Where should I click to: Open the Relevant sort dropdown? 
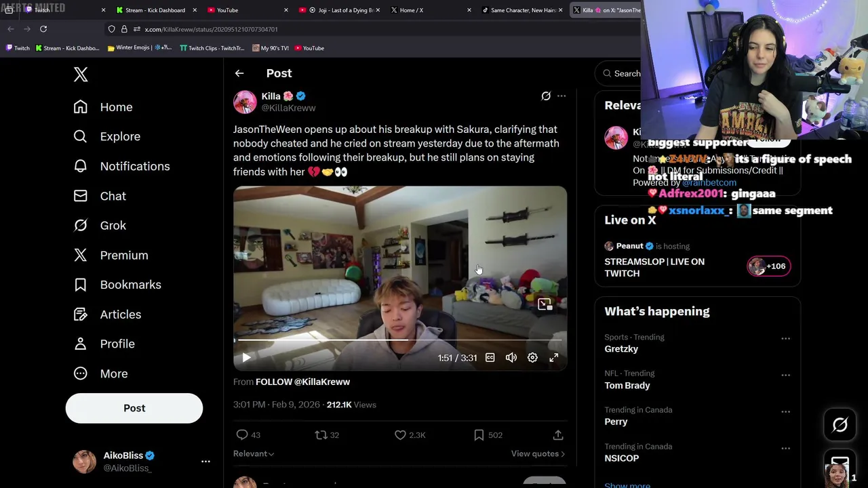coord(254,454)
